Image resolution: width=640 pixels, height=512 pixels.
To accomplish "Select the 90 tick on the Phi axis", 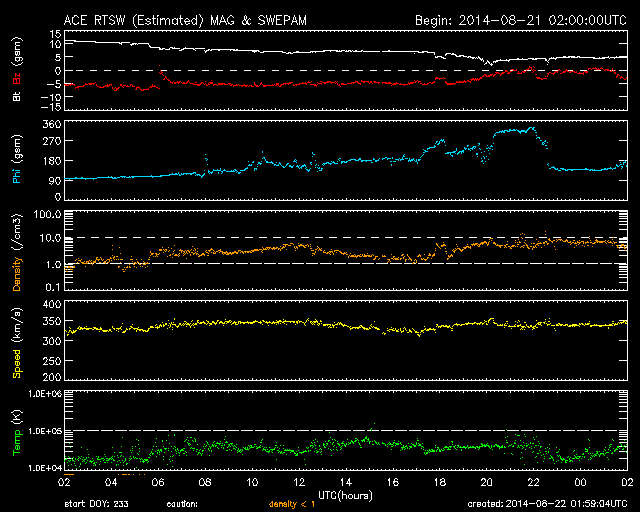I will coord(55,180).
